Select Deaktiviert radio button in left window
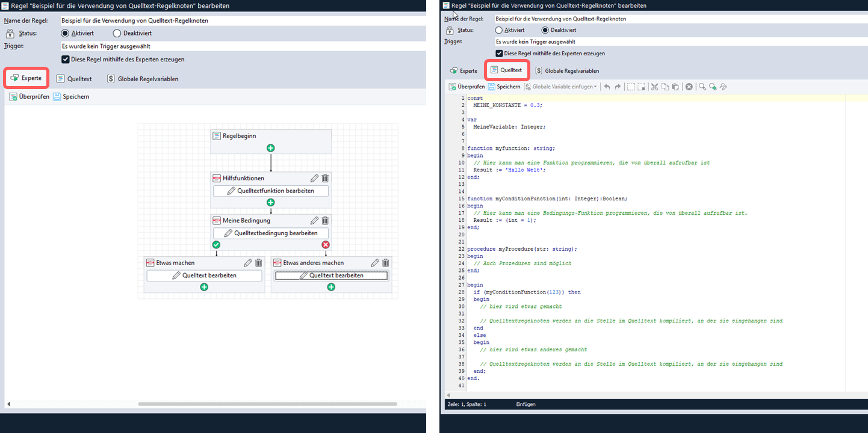The height and width of the screenshot is (433, 868). [117, 33]
